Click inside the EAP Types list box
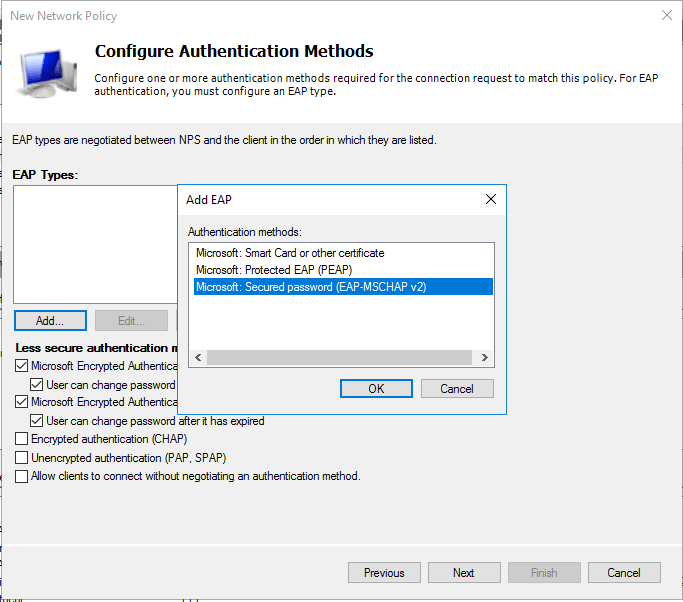Viewport: 683px width, 602px height. point(95,244)
